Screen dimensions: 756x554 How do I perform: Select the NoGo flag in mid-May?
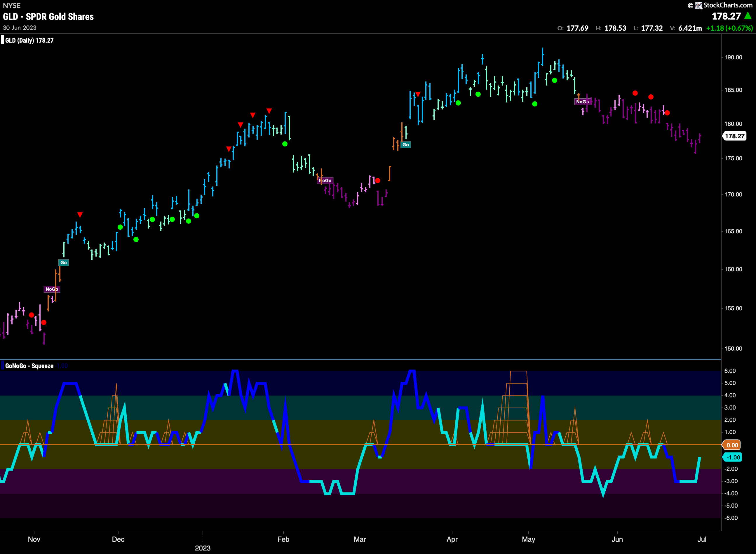coord(583,102)
